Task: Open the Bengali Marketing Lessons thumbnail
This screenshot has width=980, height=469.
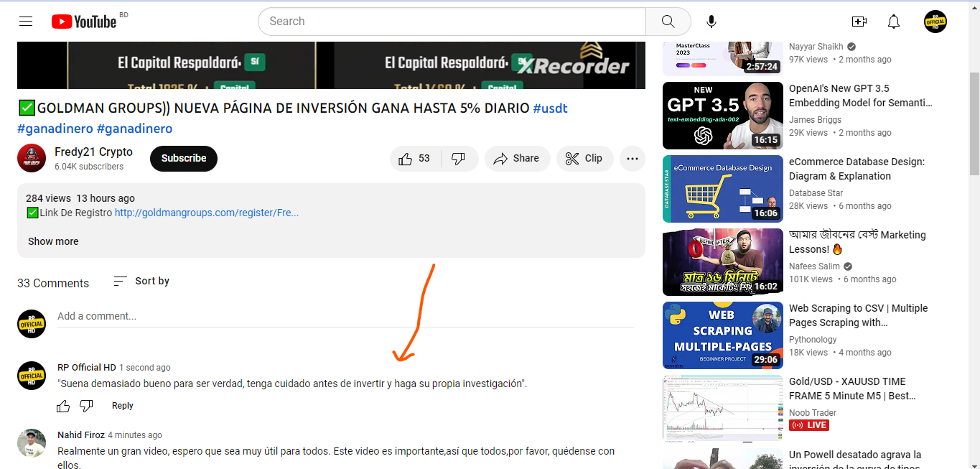Action: (723, 262)
